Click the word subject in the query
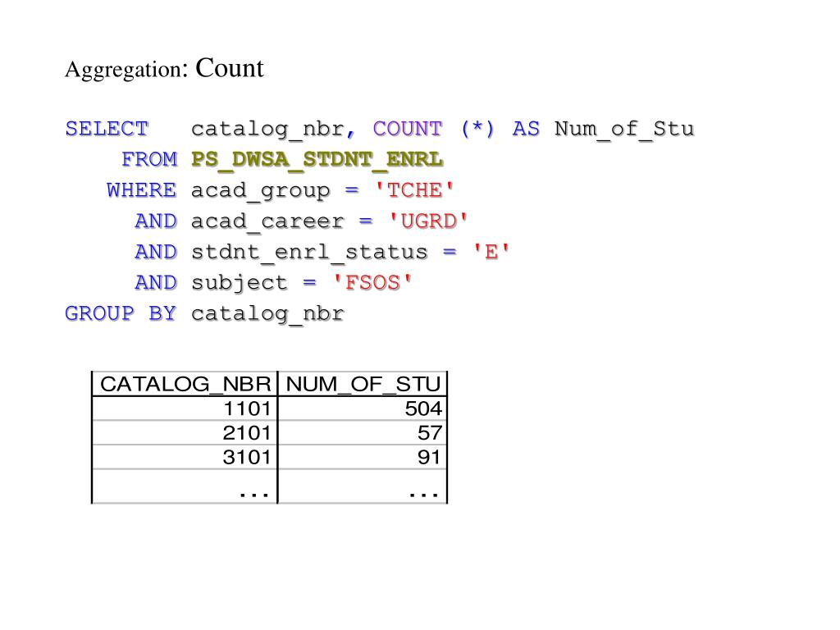The image size is (840, 630). click(x=240, y=283)
